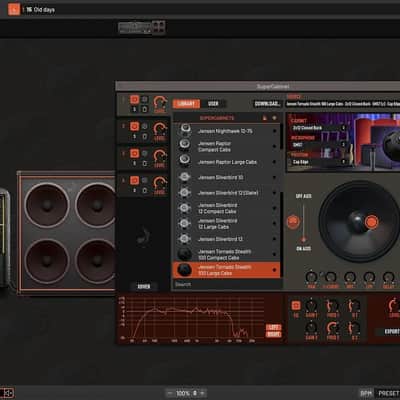Click the orange lock icon in SuperCabinets header
Screen dimensions: 400x400
tap(265, 118)
